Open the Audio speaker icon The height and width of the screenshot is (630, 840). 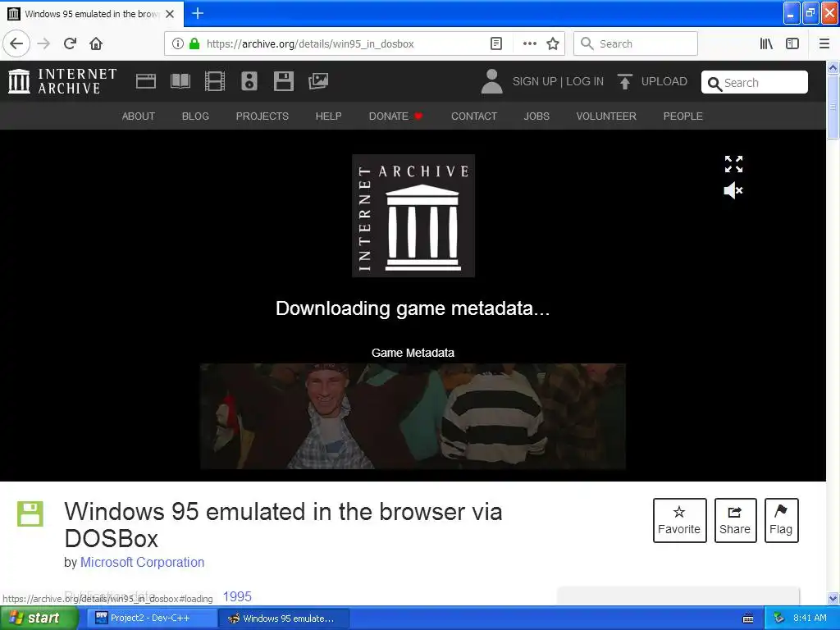pyautogui.click(x=249, y=81)
